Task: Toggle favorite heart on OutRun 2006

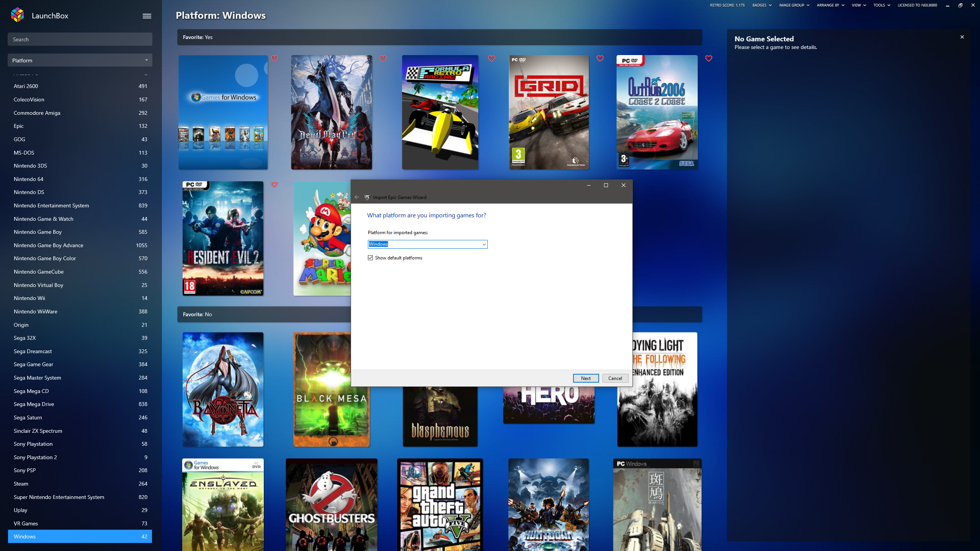Action: click(709, 59)
